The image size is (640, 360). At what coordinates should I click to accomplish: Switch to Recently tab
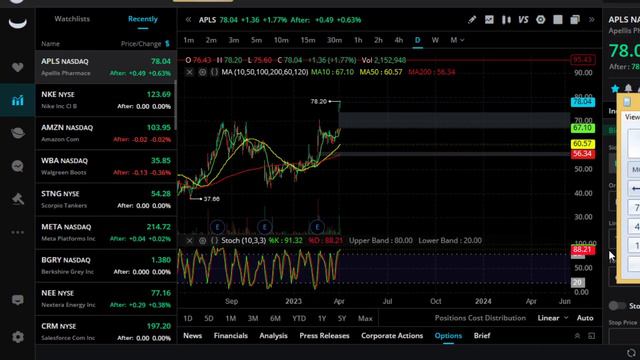click(143, 19)
